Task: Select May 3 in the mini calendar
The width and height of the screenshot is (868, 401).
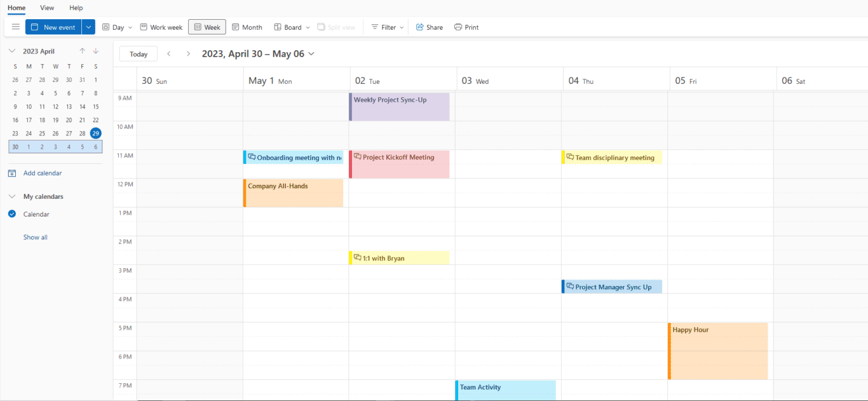Action: 55,147
